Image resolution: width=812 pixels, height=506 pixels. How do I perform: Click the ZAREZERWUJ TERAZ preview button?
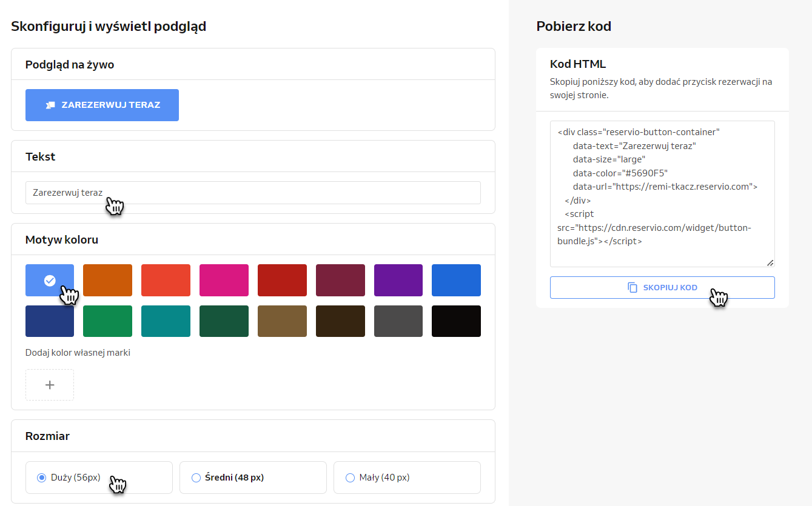102,105
